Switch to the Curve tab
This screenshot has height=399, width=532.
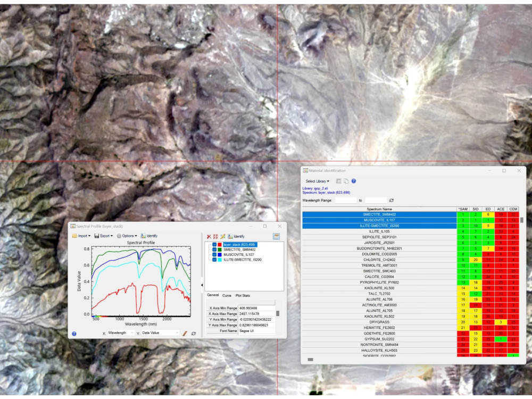tap(227, 296)
